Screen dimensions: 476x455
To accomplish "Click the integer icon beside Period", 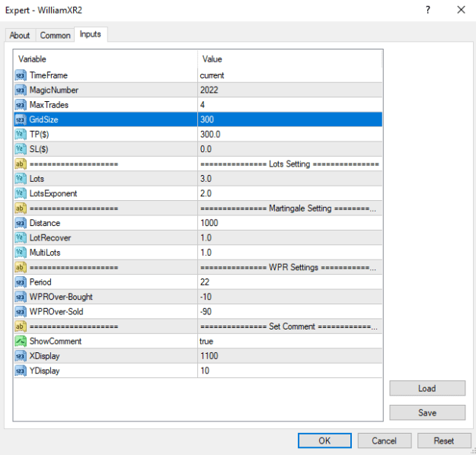I will (x=21, y=282).
